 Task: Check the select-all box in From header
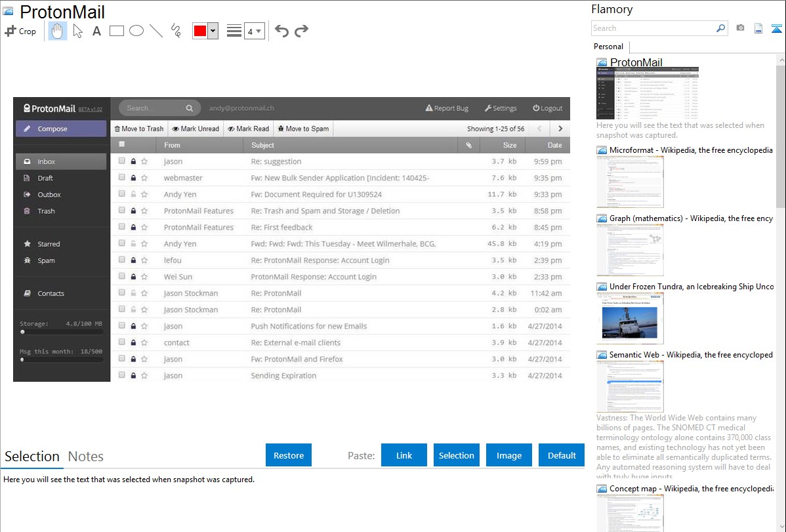coord(122,144)
